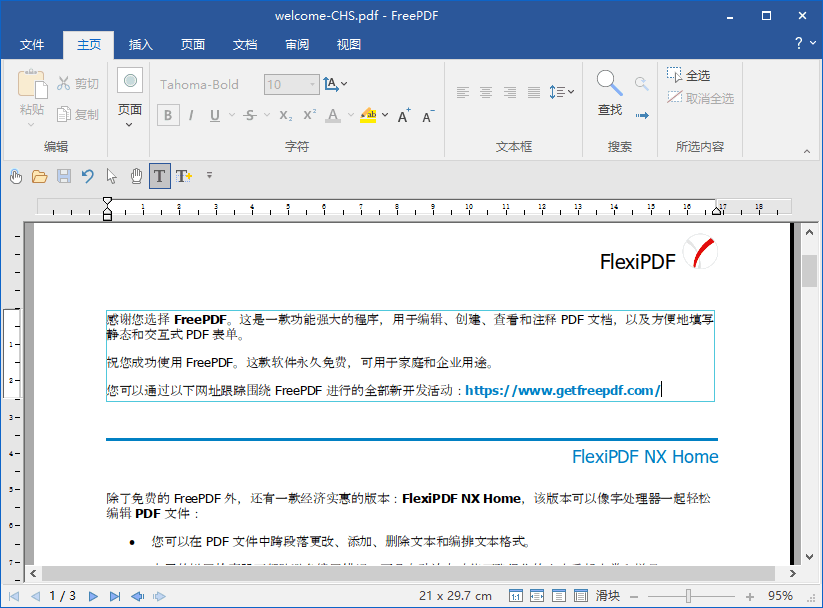Go to the first page

tap(14, 596)
